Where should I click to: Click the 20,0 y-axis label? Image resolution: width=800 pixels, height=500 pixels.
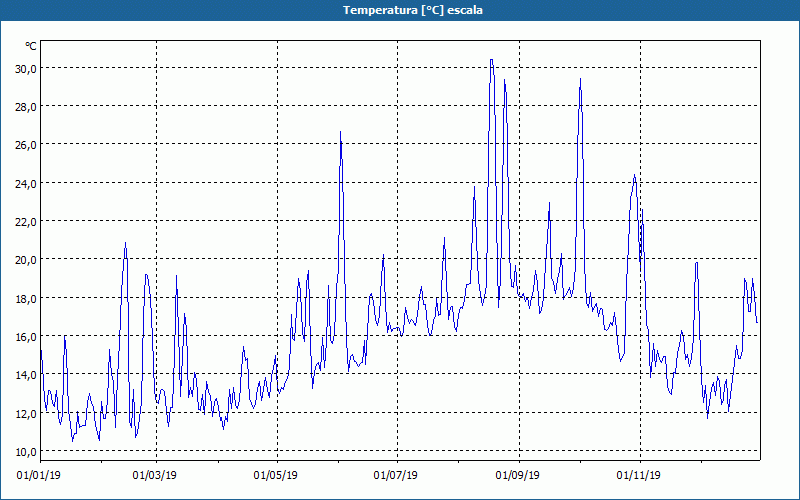(26, 260)
